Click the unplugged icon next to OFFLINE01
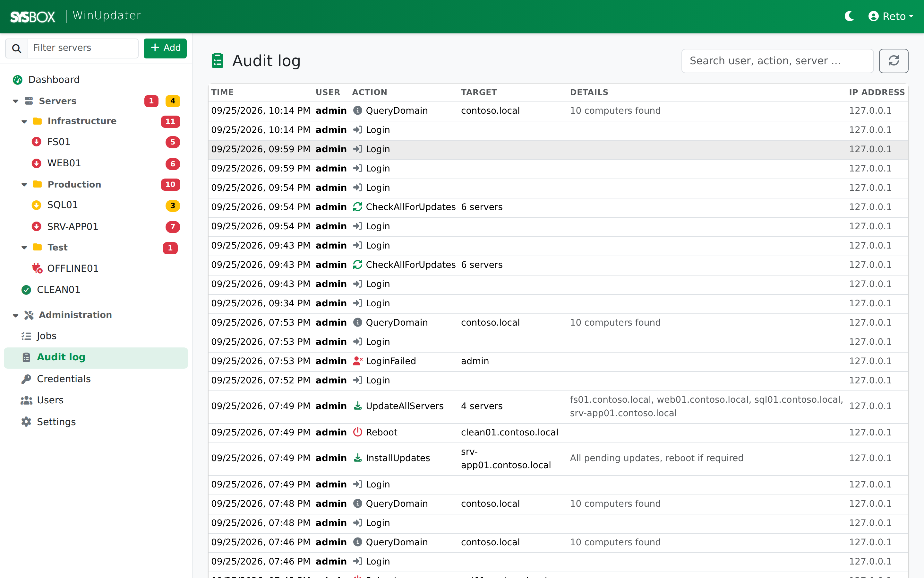924x578 pixels. pyautogui.click(x=37, y=268)
